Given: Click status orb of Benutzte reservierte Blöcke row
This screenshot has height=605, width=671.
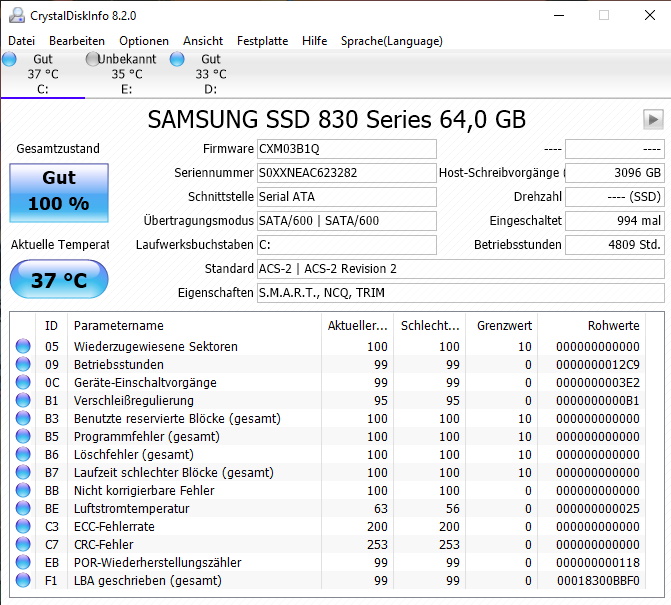Looking at the screenshot, I should 23,418.
